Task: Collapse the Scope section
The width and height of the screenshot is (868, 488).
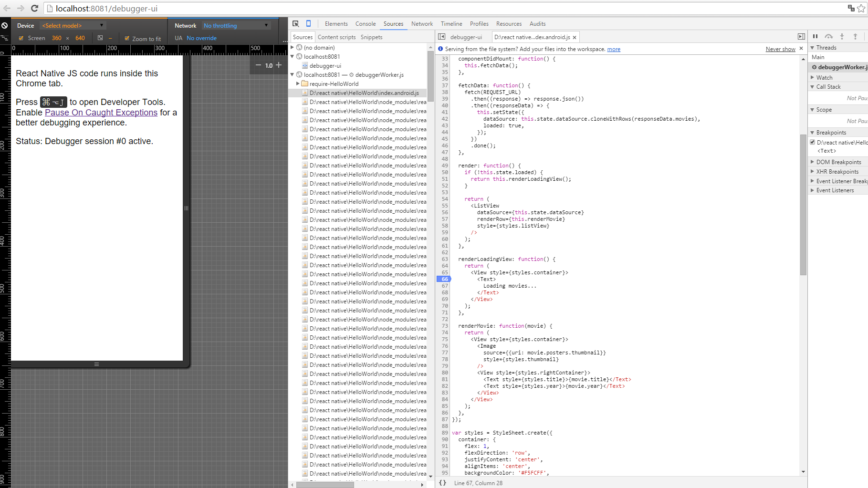Action: point(812,110)
